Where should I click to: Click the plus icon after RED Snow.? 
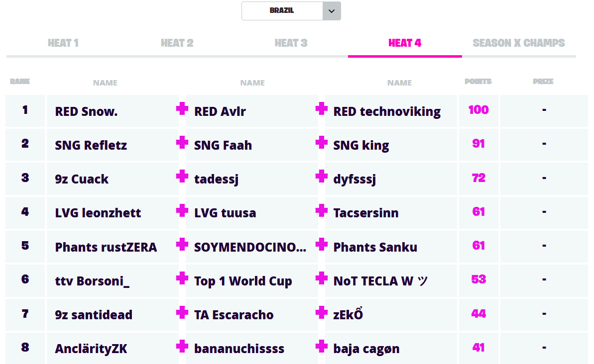point(182,109)
